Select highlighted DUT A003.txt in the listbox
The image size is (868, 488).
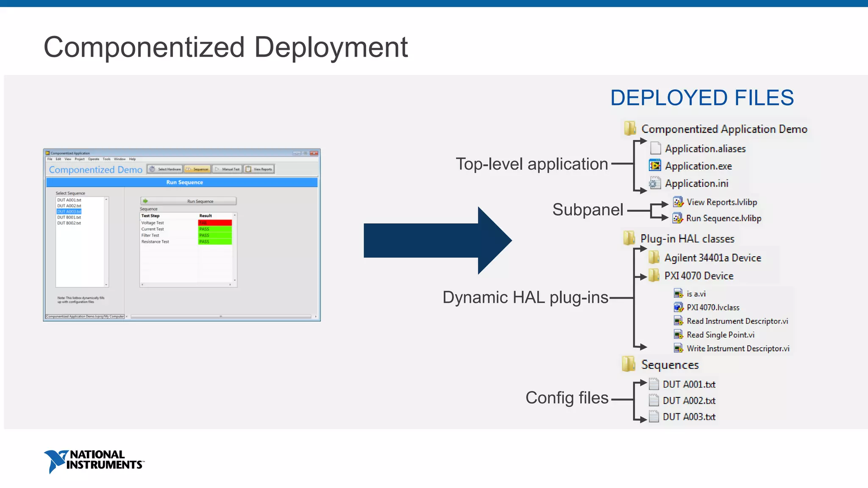click(x=69, y=211)
